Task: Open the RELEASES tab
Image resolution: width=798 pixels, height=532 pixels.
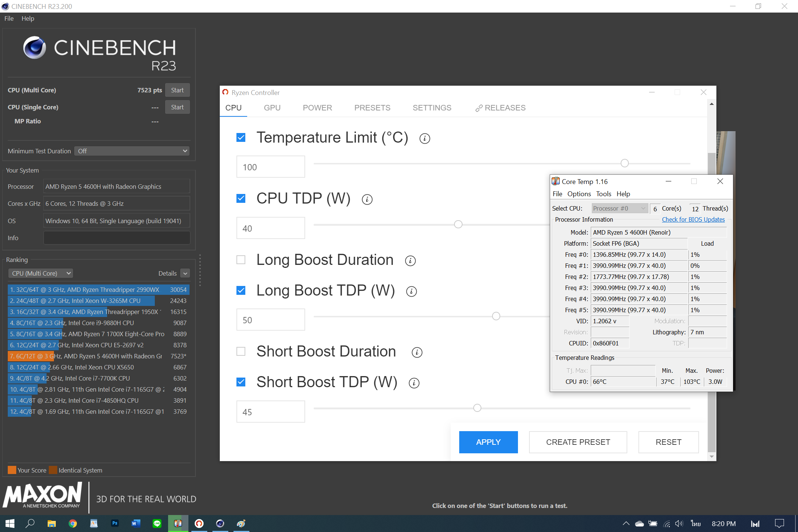Action: pyautogui.click(x=501, y=108)
